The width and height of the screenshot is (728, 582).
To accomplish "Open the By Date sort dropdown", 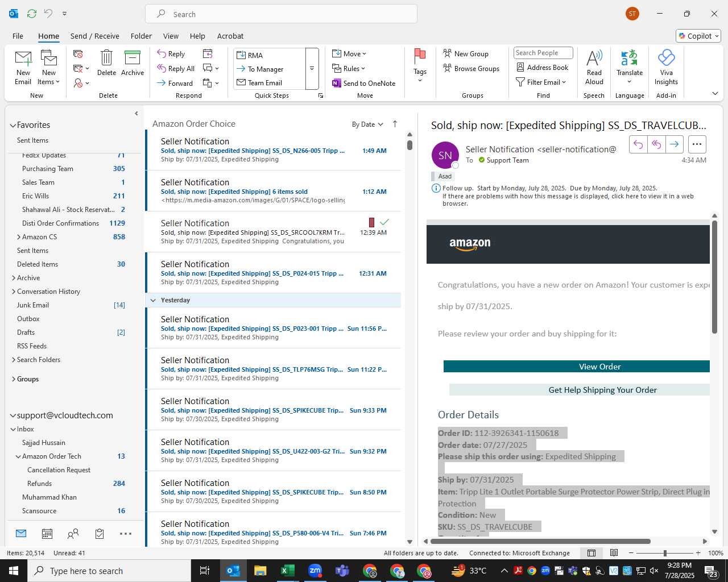I will [367, 124].
